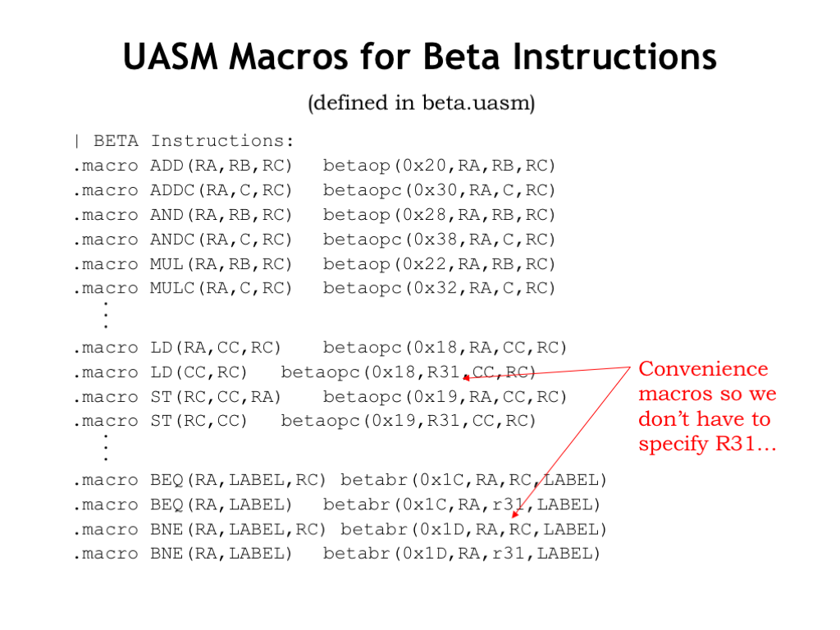Click the ANDC macro with opcode 0x38
840x630 pixels.
click(x=314, y=240)
